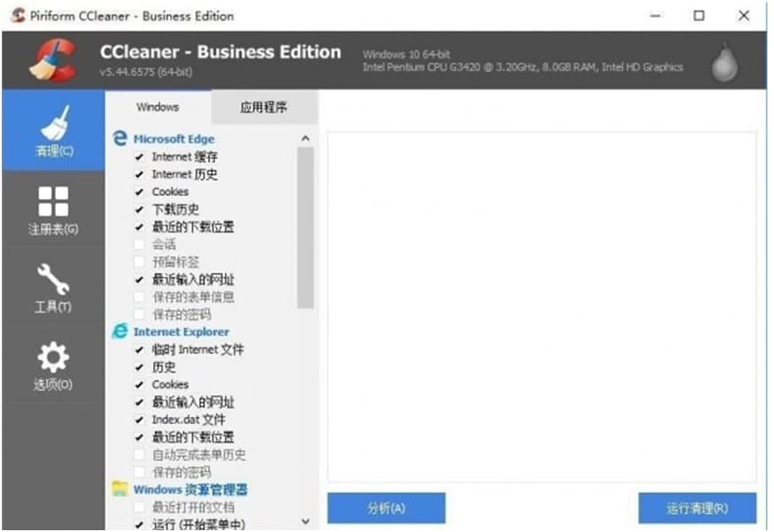Viewport: 774px width, 532px height.
Task: Enable 保存的密码 under Internet Explorer
Action: coord(137,472)
